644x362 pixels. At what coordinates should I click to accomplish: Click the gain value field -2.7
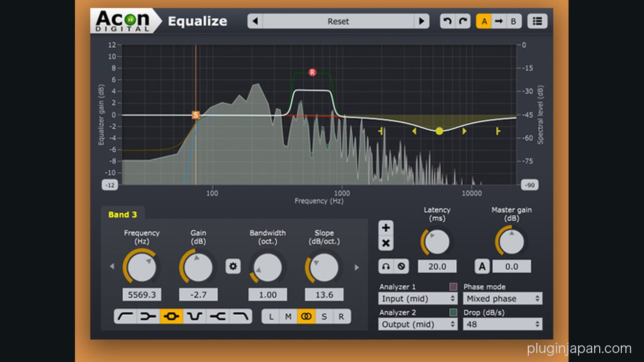(x=198, y=295)
